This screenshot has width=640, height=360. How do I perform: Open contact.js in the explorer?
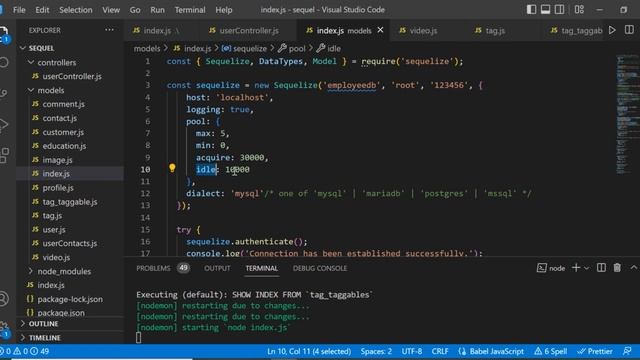click(x=60, y=118)
